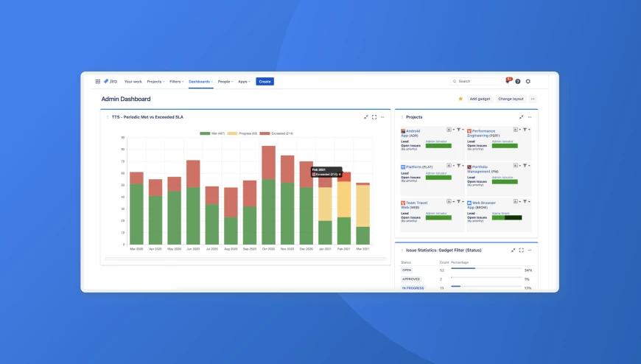Viewport: 641px width, 364px height.
Task: Click the Admin Dashboard title
Action: (x=126, y=99)
